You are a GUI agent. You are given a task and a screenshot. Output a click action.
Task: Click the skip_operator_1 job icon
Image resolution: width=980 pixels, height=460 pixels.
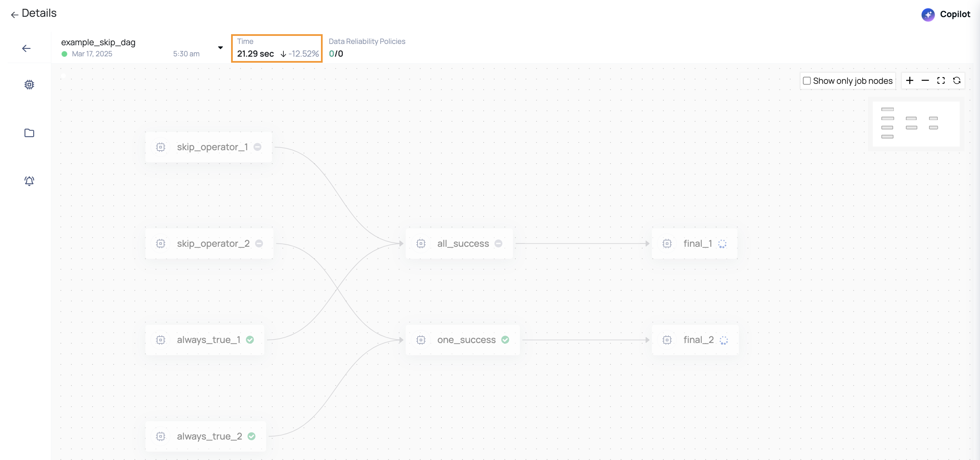(x=161, y=147)
